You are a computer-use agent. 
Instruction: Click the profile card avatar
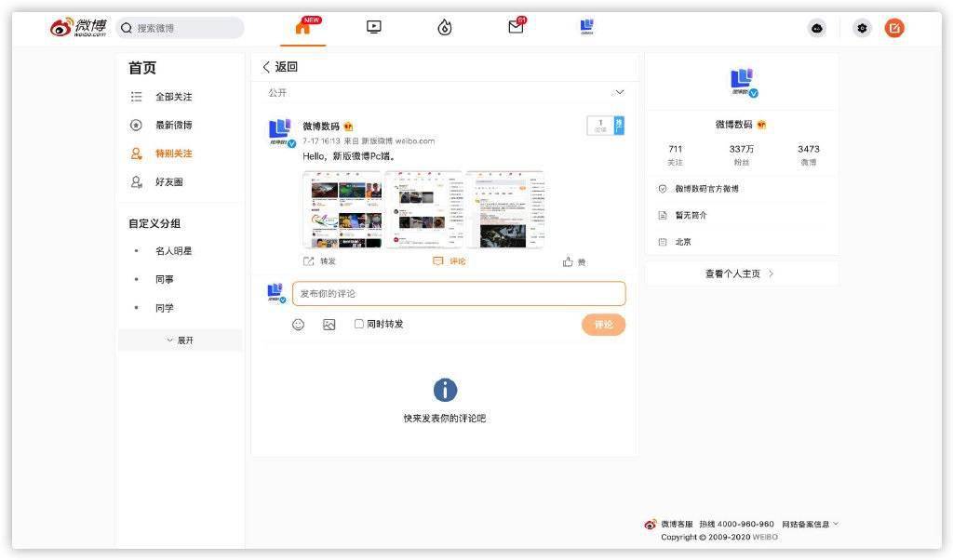click(x=743, y=82)
